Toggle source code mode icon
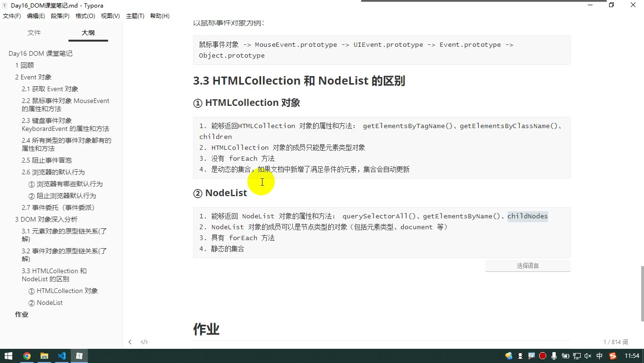The height and width of the screenshot is (363, 644). click(x=144, y=342)
